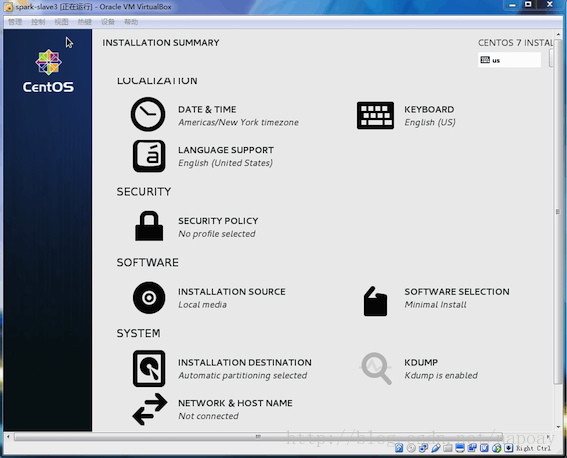Click virtualization V status icon

click(x=484, y=448)
